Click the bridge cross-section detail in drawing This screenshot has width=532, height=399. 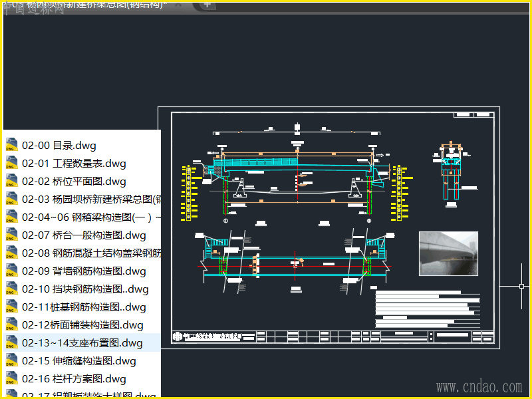tap(451, 174)
